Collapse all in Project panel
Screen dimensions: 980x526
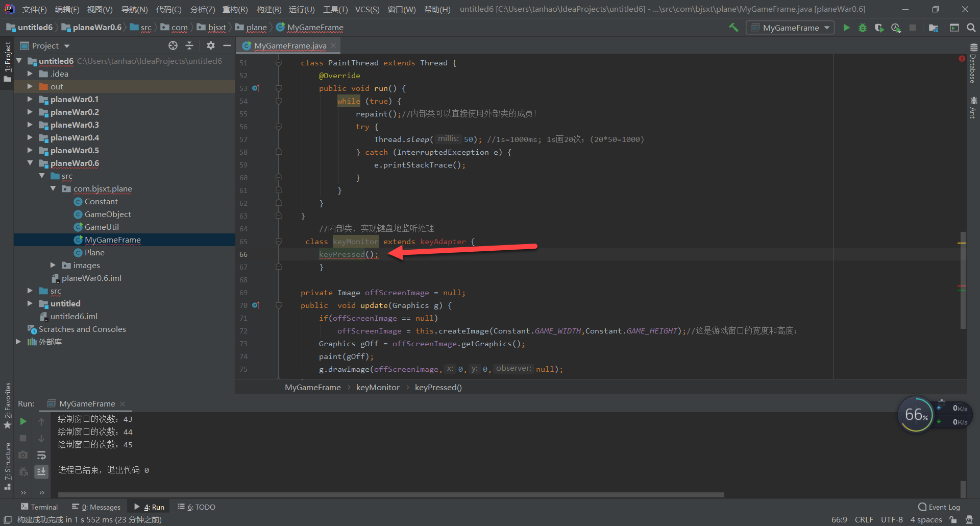coord(189,45)
